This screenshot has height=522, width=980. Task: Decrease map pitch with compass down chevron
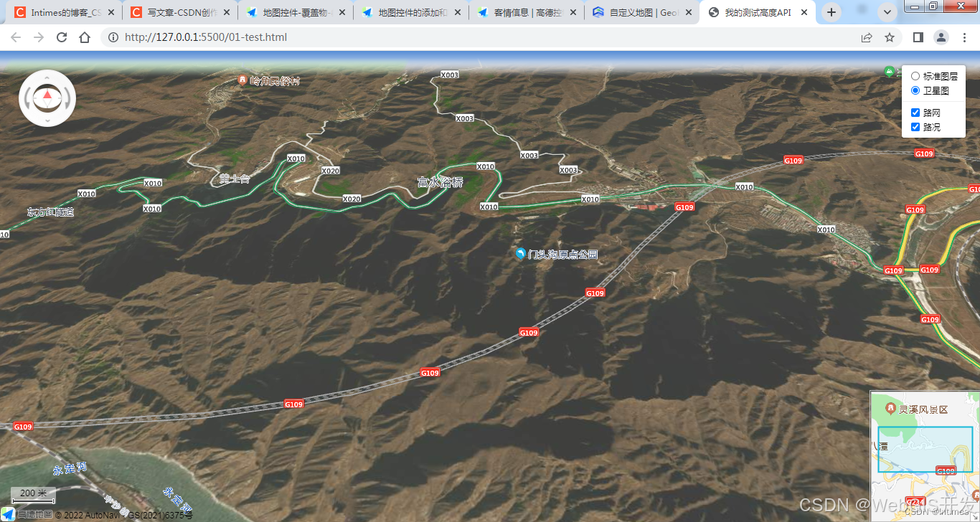pyautogui.click(x=47, y=120)
